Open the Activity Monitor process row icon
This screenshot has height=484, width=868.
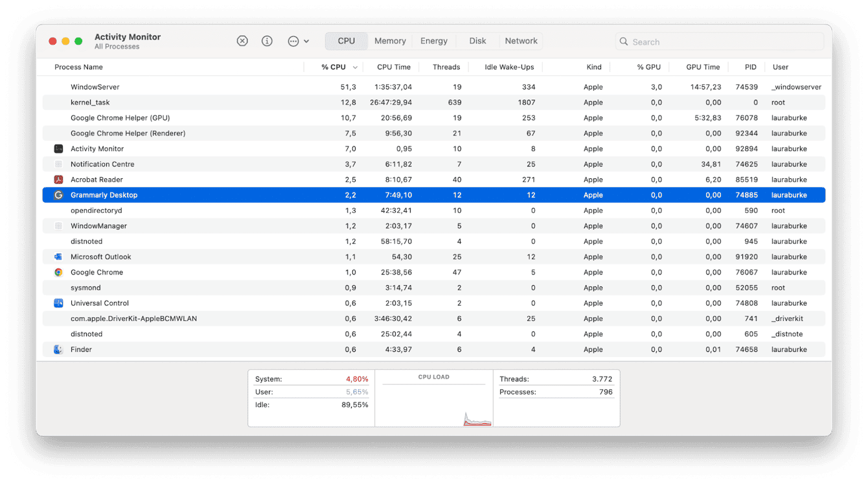(57, 148)
